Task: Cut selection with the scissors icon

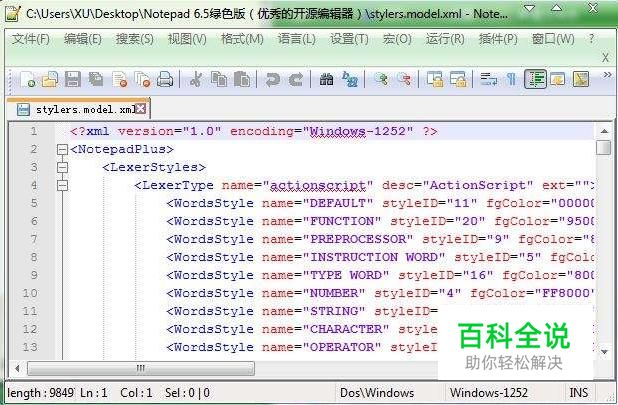Action: [195, 79]
